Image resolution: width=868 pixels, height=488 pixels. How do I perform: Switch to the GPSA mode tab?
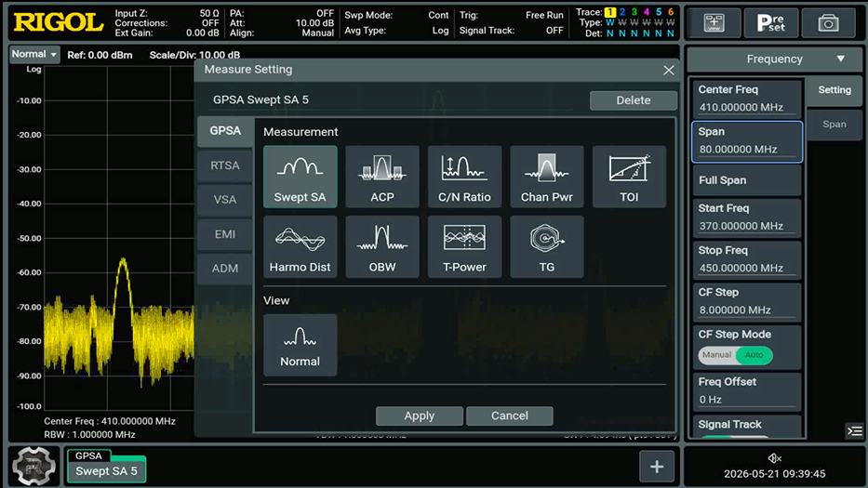tap(225, 131)
